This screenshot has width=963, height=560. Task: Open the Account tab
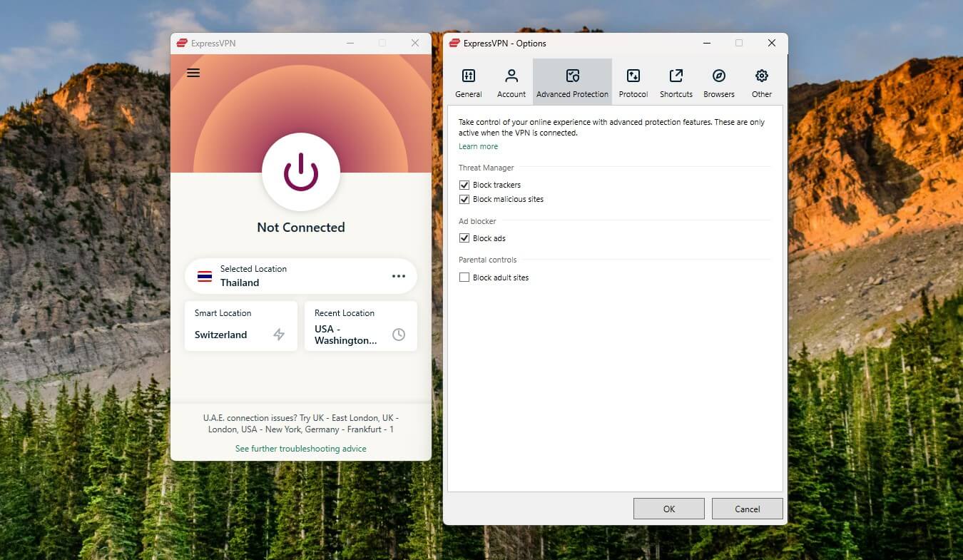[511, 83]
